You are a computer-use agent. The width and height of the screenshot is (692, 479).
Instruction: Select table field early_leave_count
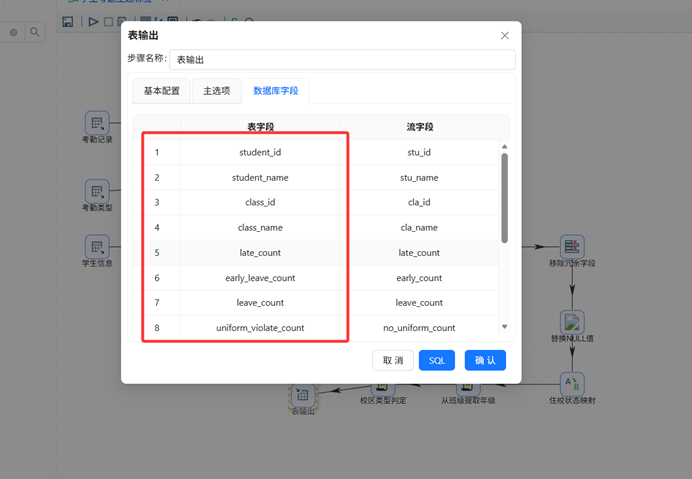260,278
